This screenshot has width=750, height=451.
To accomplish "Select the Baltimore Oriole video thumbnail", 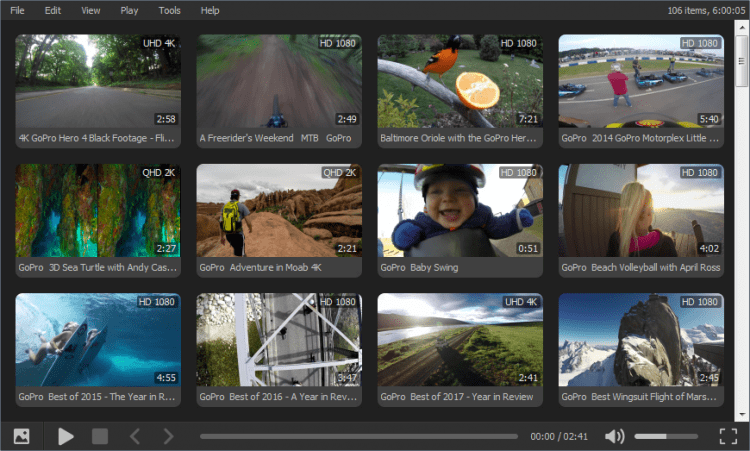I will click(460, 81).
